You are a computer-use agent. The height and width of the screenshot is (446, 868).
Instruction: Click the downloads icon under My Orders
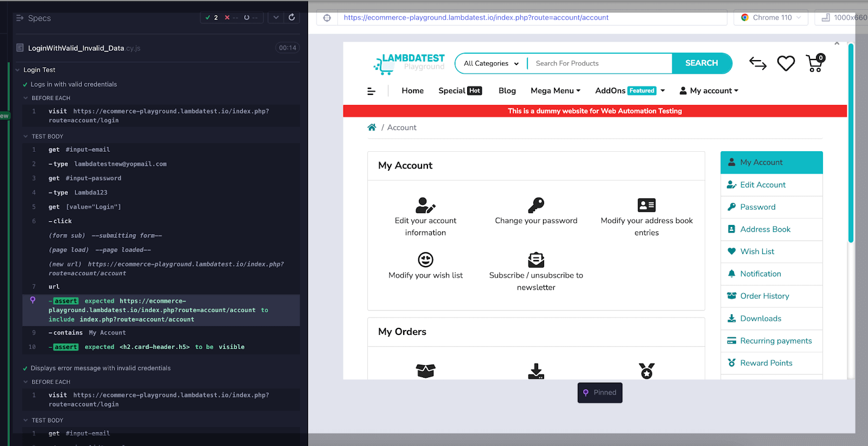536,371
